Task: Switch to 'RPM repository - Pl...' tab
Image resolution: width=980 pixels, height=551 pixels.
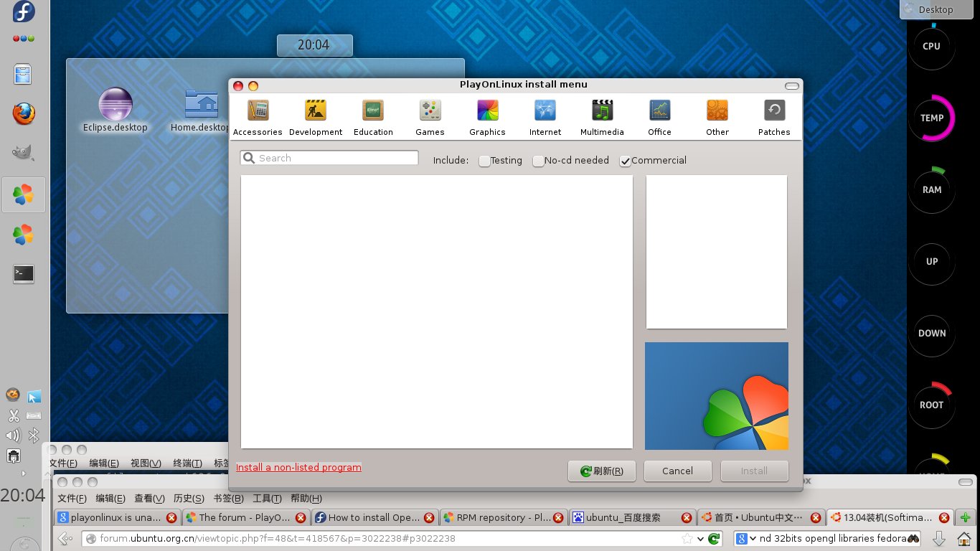Action: pos(503,517)
